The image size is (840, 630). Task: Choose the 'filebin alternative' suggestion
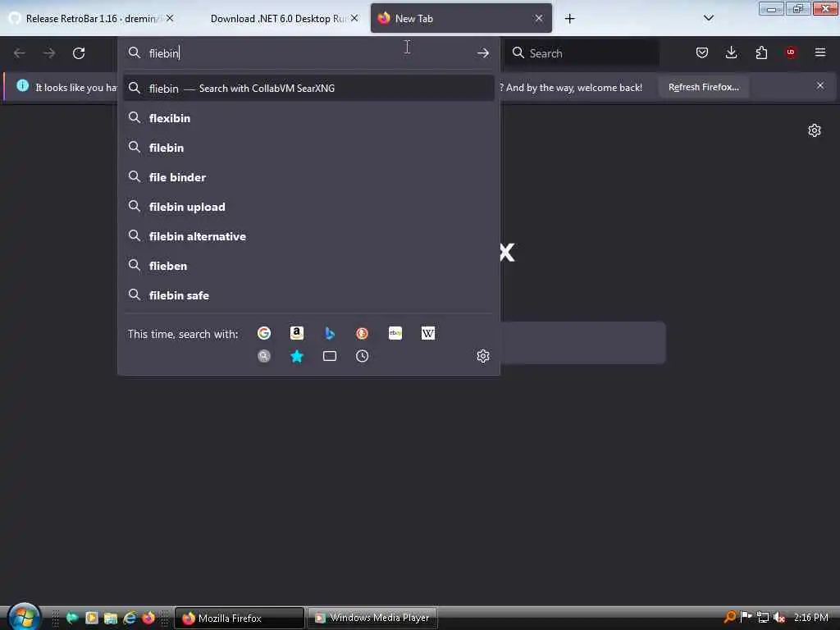(308, 235)
